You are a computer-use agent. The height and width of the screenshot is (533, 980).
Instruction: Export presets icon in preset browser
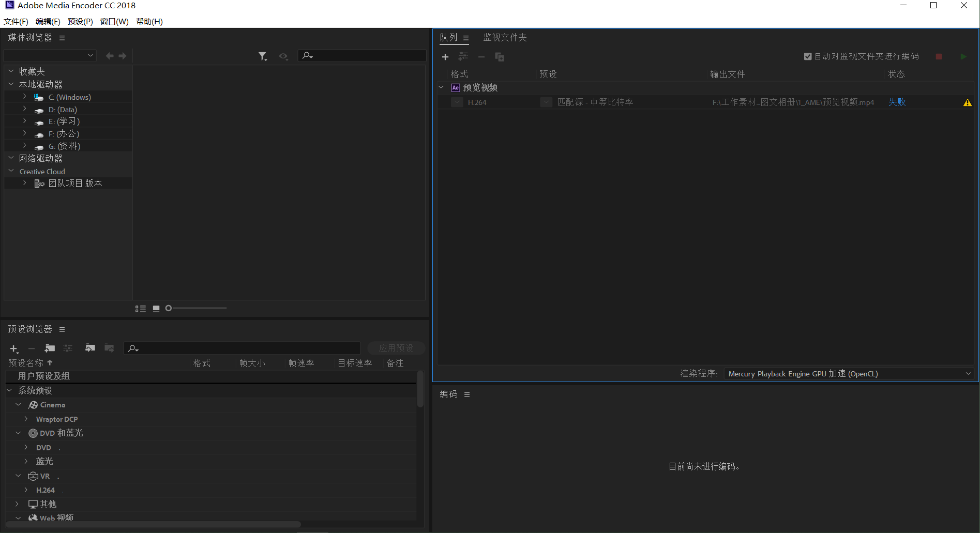(x=109, y=348)
